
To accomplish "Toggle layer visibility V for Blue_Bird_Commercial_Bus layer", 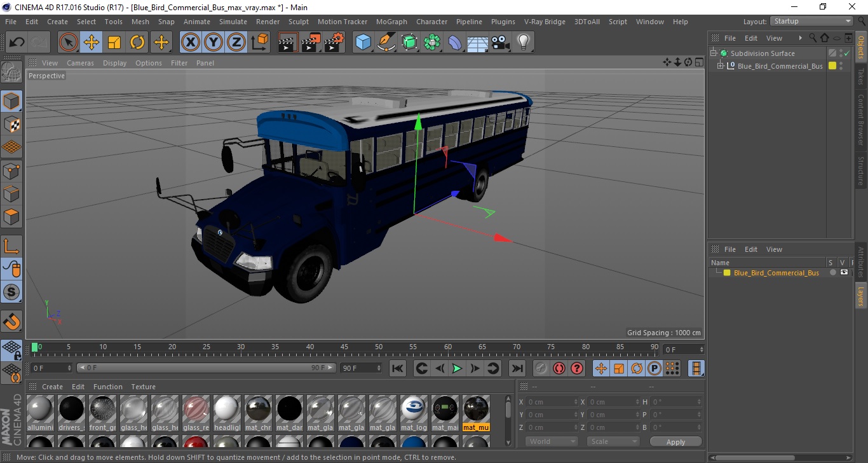I will [x=844, y=272].
